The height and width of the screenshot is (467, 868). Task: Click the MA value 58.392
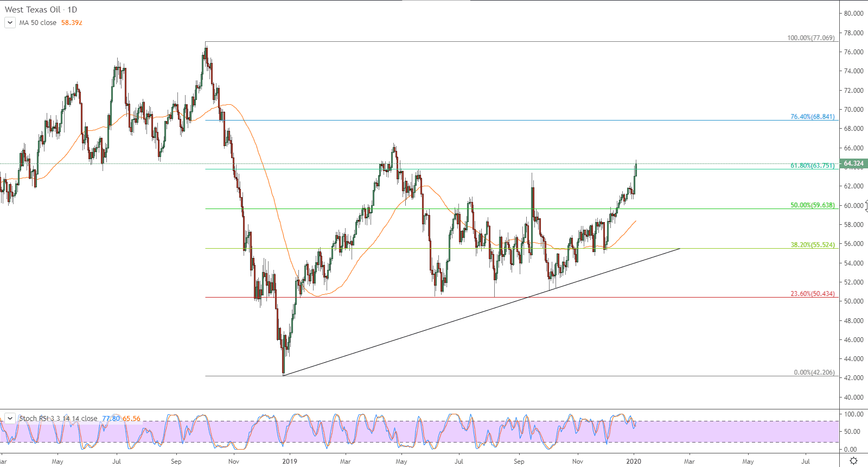[72, 23]
